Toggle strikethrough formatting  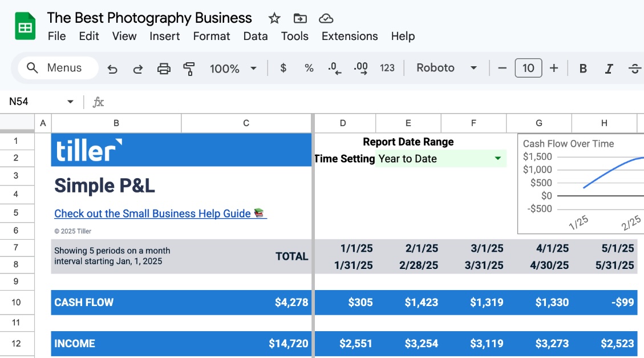(x=635, y=68)
